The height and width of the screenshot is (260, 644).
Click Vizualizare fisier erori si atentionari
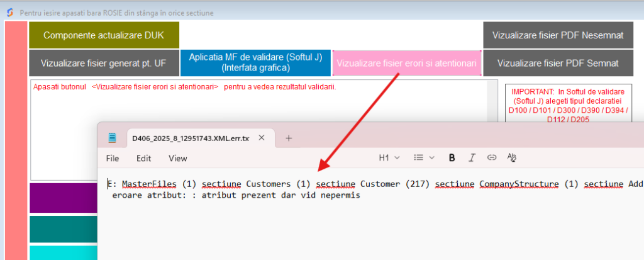click(x=407, y=63)
